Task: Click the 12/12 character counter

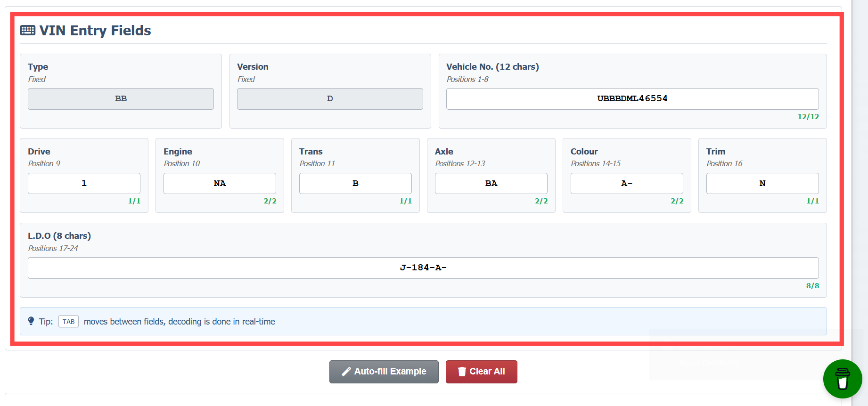Action: point(808,117)
